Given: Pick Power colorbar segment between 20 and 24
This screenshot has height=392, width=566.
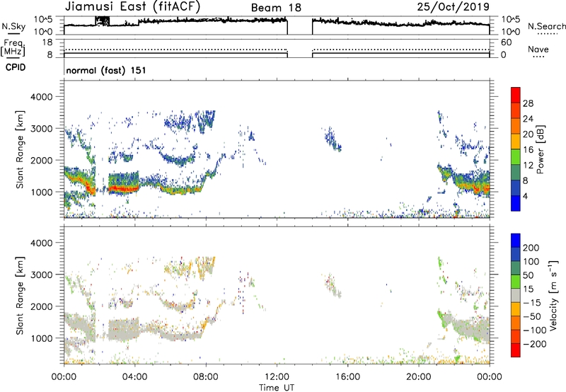Looking at the screenshot, I should coord(516,127).
